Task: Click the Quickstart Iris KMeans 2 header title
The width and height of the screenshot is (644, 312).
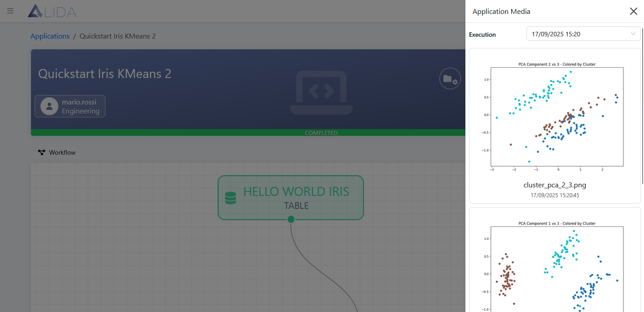Action: coord(105,74)
